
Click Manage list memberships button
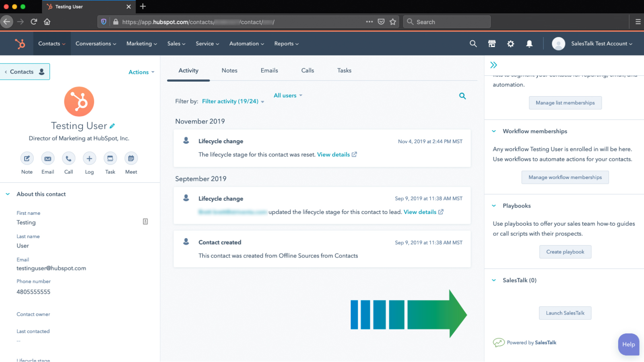(565, 103)
